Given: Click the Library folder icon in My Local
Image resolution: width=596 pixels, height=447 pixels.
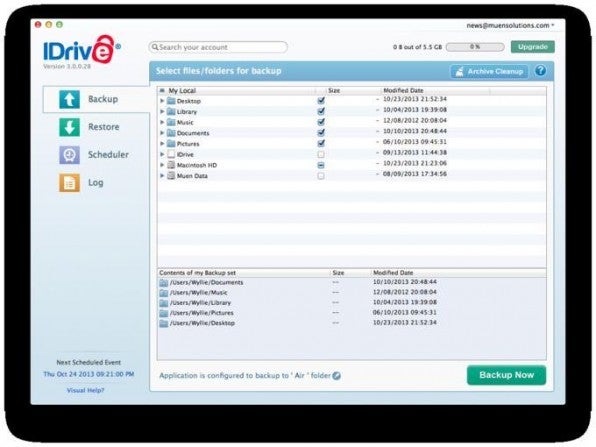Looking at the screenshot, I should (x=171, y=111).
